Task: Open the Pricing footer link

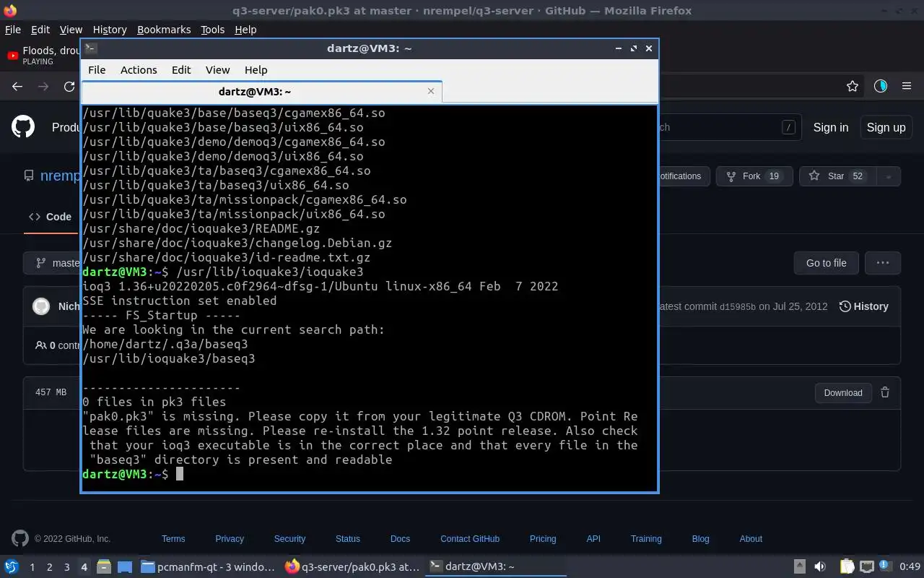Action: tap(543, 539)
